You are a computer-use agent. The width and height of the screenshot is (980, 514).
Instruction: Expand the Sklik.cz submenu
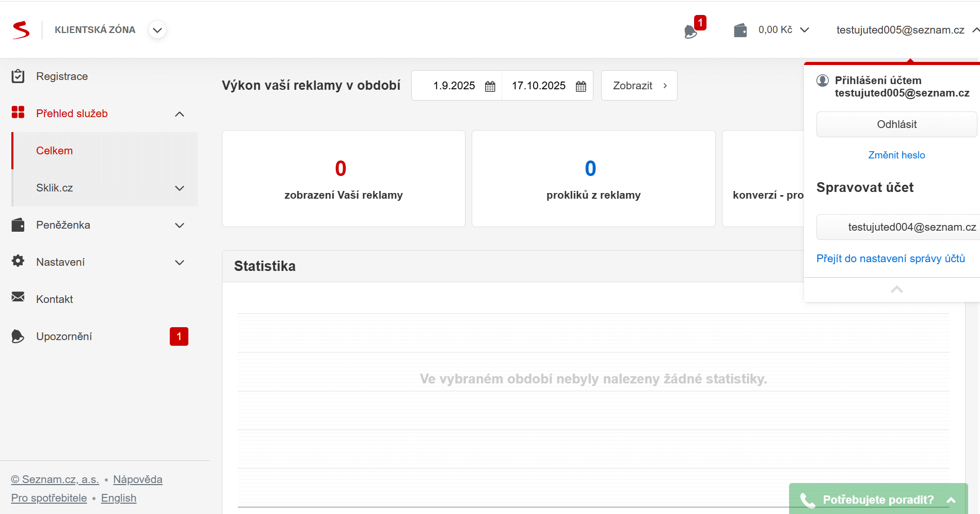tap(180, 188)
